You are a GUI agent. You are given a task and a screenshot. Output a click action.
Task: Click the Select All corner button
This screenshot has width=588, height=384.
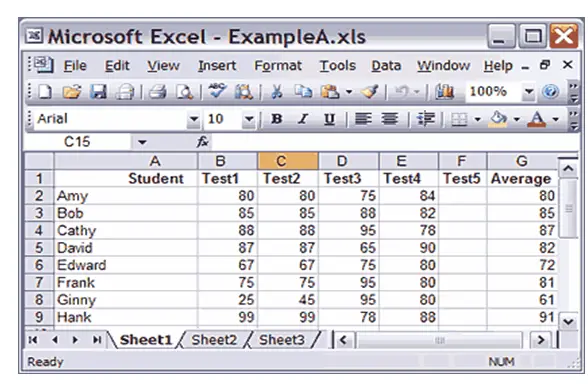tap(39, 161)
